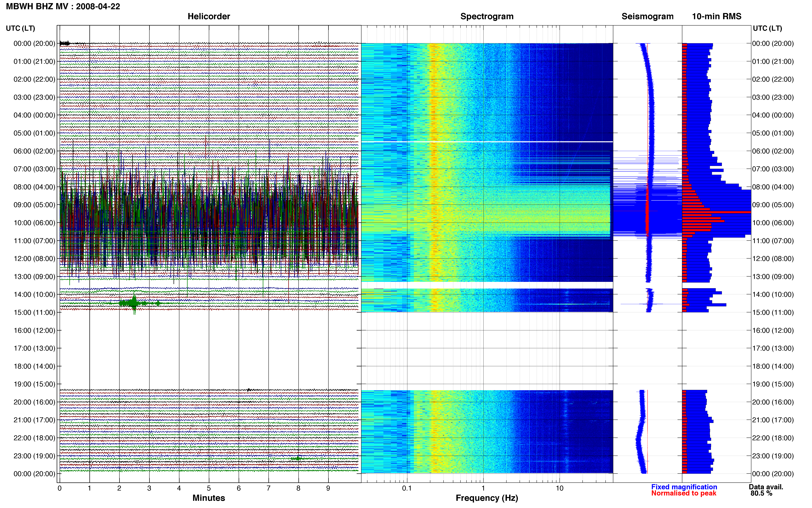Click RMS-side time label "02:00 (22:00)"

click(773, 79)
